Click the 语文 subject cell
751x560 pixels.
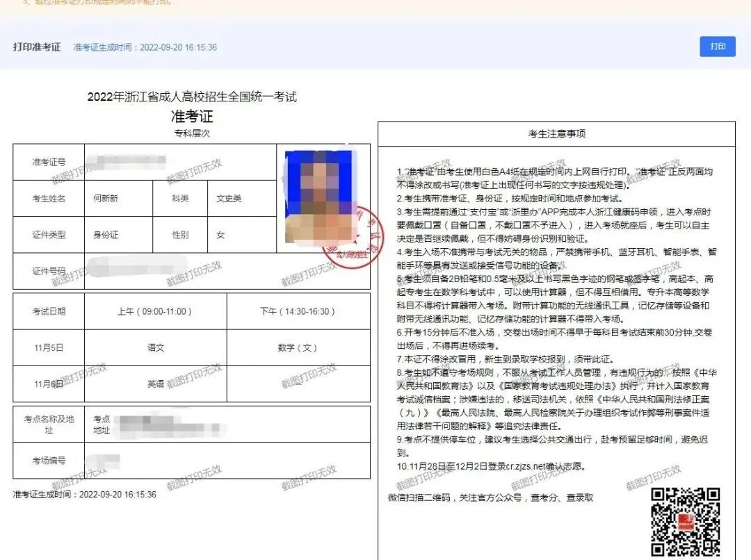click(155, 347)
